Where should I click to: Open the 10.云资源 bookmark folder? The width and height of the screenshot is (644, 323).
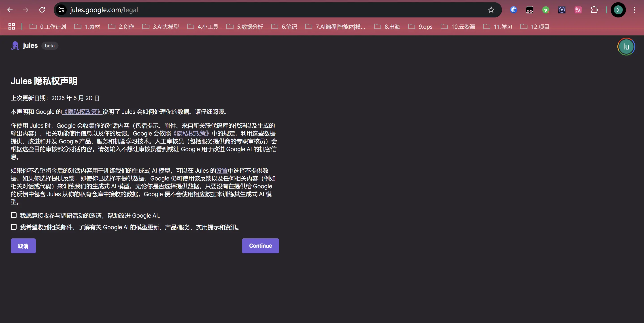(x=458, y=26)
